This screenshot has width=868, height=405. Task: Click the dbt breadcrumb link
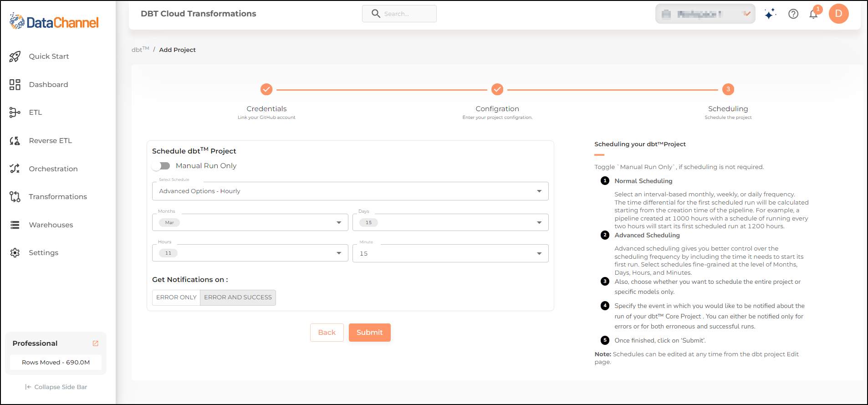click(x=140, y=49)
